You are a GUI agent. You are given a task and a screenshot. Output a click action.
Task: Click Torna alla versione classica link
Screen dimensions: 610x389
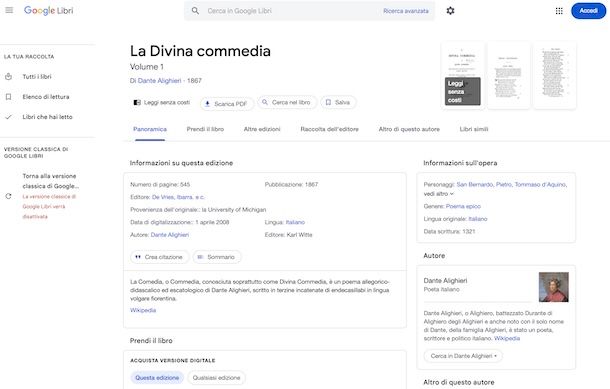click(x=51, y=181)
